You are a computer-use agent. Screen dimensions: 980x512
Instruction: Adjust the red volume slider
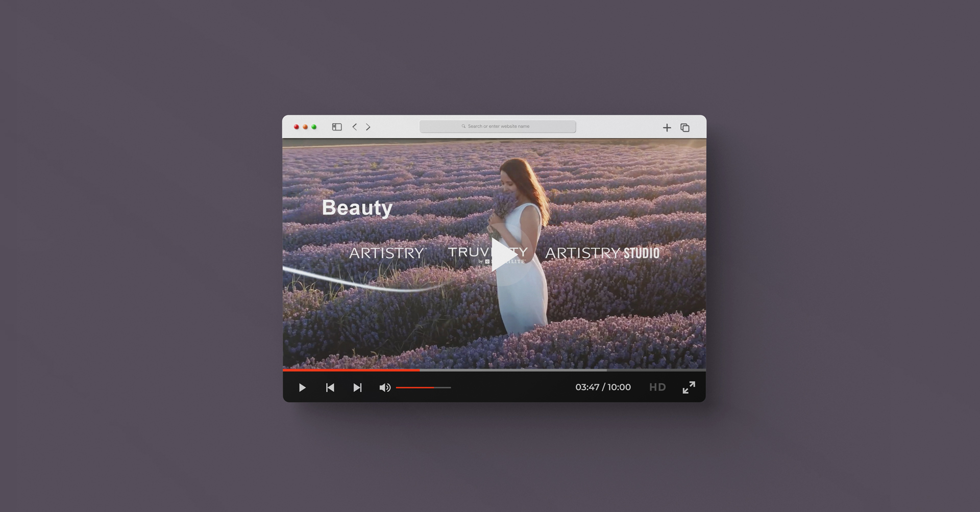[x=424, y=388]
